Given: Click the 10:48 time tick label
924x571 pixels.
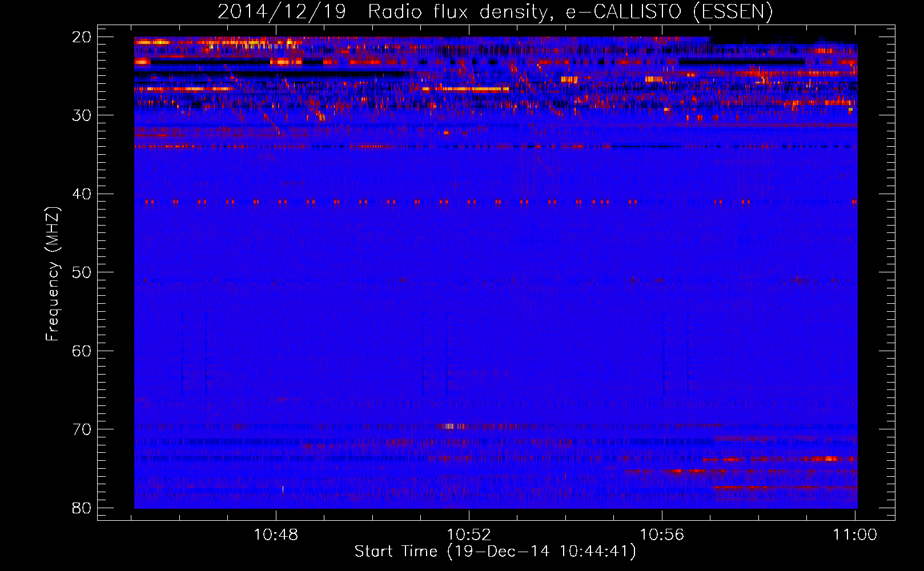Looking at the screenshot, I should (x=276, y=535).
